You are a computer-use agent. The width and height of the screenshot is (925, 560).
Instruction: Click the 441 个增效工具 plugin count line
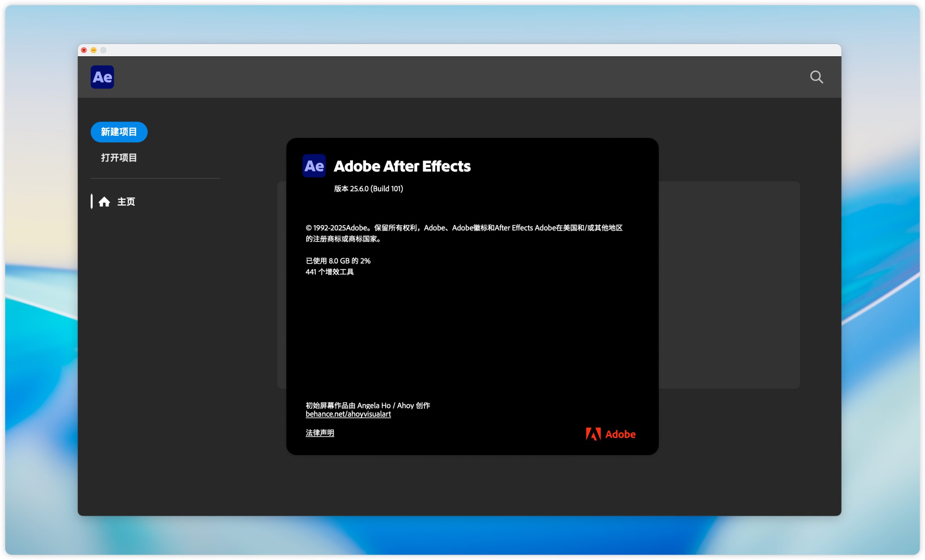click(x=330, y=272)
